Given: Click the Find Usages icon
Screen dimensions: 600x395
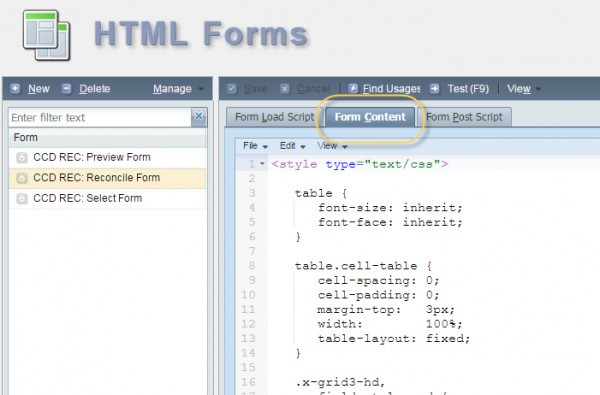Looking at the screenshot, I should 353,88.
